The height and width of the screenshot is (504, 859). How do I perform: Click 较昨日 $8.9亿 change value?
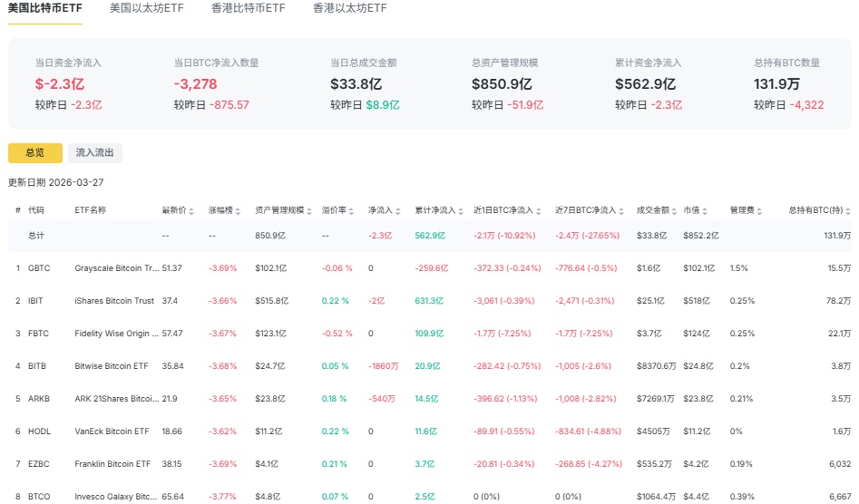click(x=383, y=105)
